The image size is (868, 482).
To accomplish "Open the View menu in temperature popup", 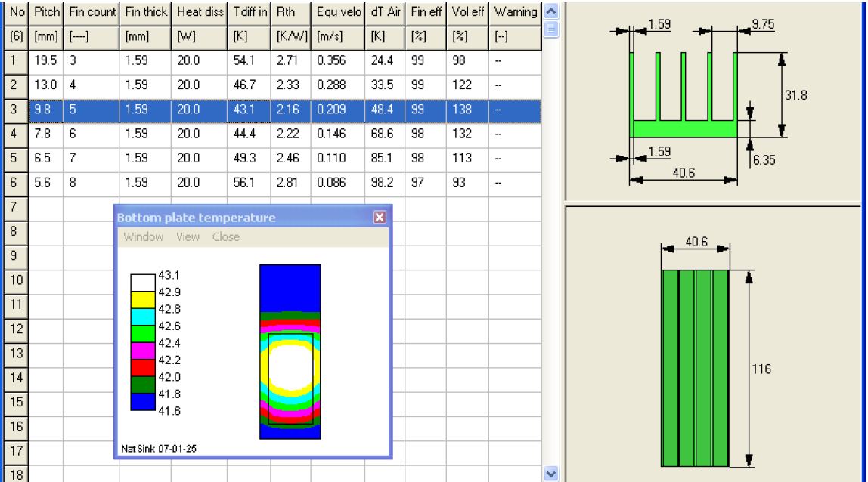I will (188, 237).
